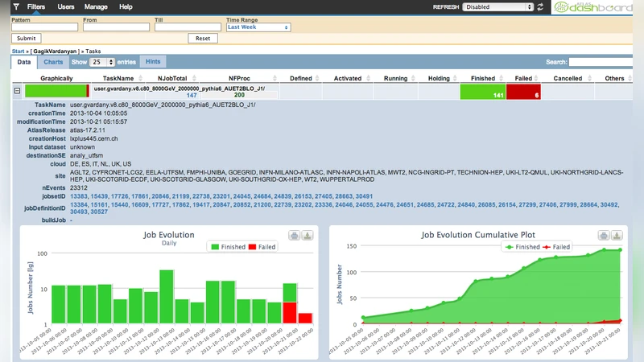Download the Job Evolution Cumulative Plot

click(617, 236)
